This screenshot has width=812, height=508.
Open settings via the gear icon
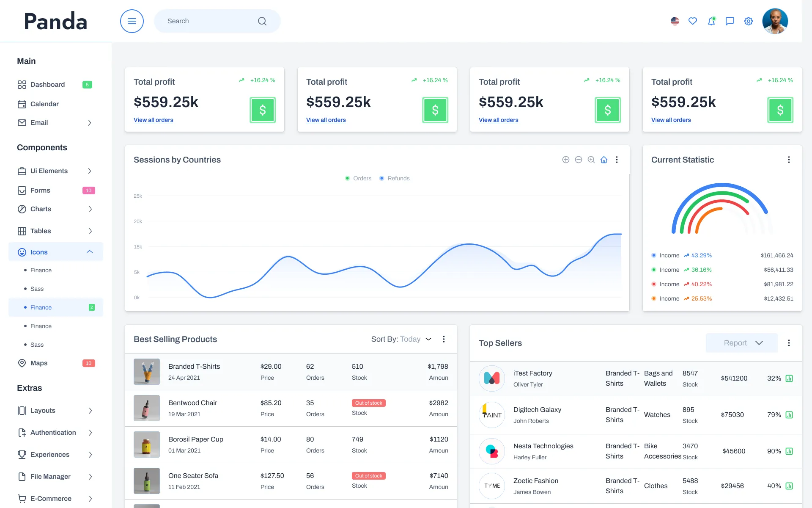coord(748,21)
